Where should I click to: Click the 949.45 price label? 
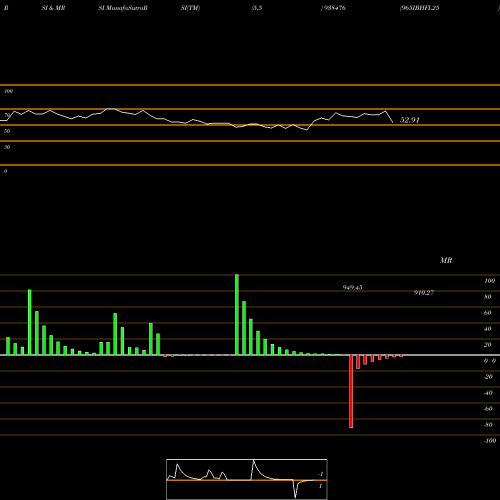[x=352, y=287]
